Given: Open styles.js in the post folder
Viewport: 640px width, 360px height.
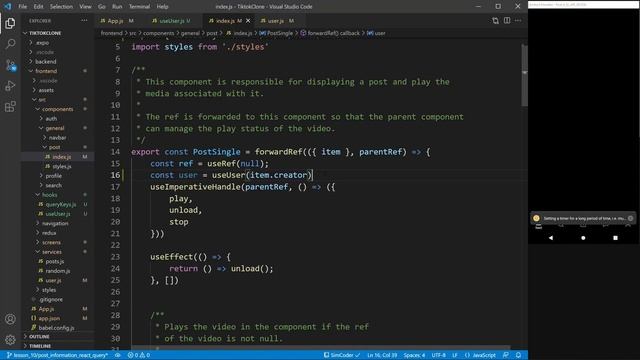Looking at the screenshot, I should click(x=62, y=167).
